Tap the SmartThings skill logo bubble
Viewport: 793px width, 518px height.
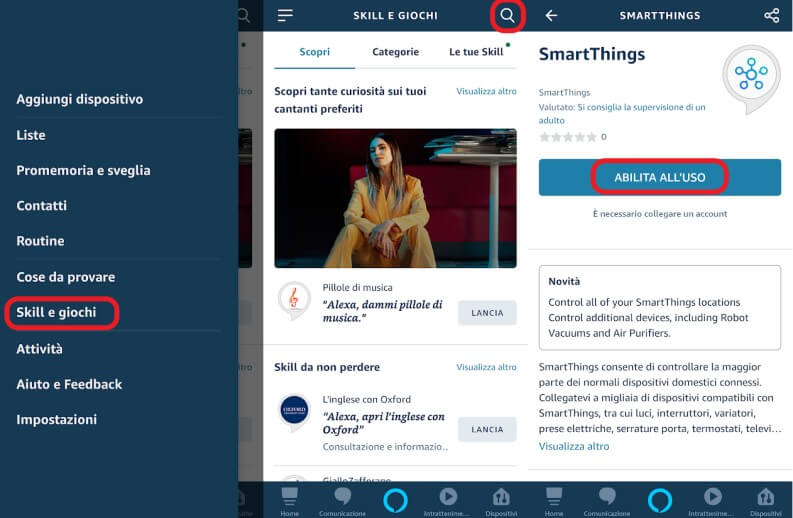[x=751, y=78]
